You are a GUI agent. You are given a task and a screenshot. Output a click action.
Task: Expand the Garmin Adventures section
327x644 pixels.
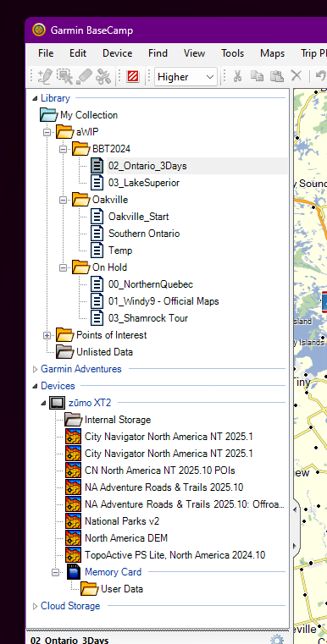(x=35, y=369)
